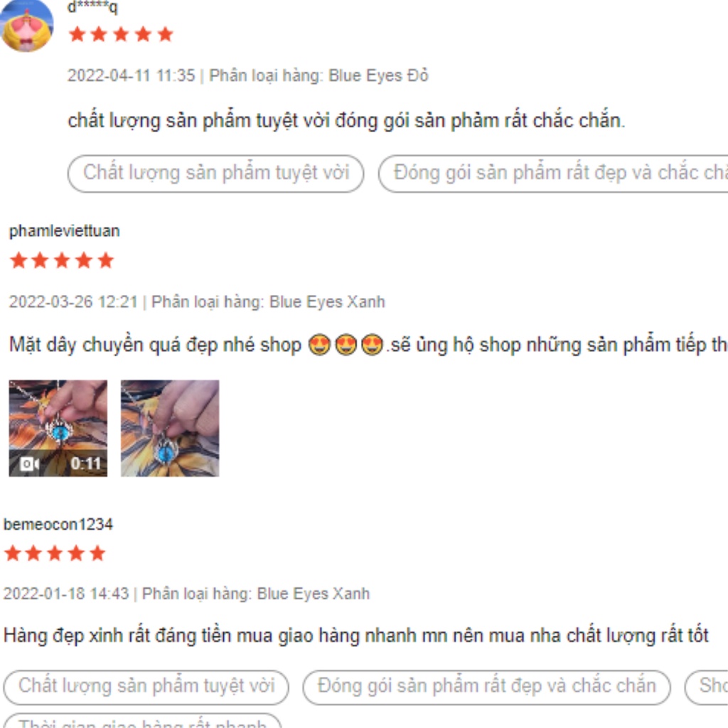Image resolution: width=728 pixels, height=728 pixels.
Task: Click bemeocon1234's five-star rating
Action: [55, 553]
